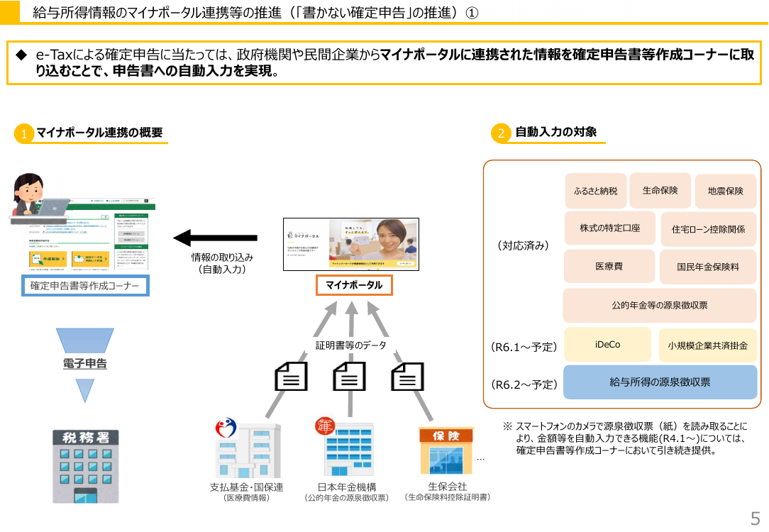769x532 pixels.
Task: Click the blue 給与所得の源泉徴収票 tile
Action: coord(660,382)
